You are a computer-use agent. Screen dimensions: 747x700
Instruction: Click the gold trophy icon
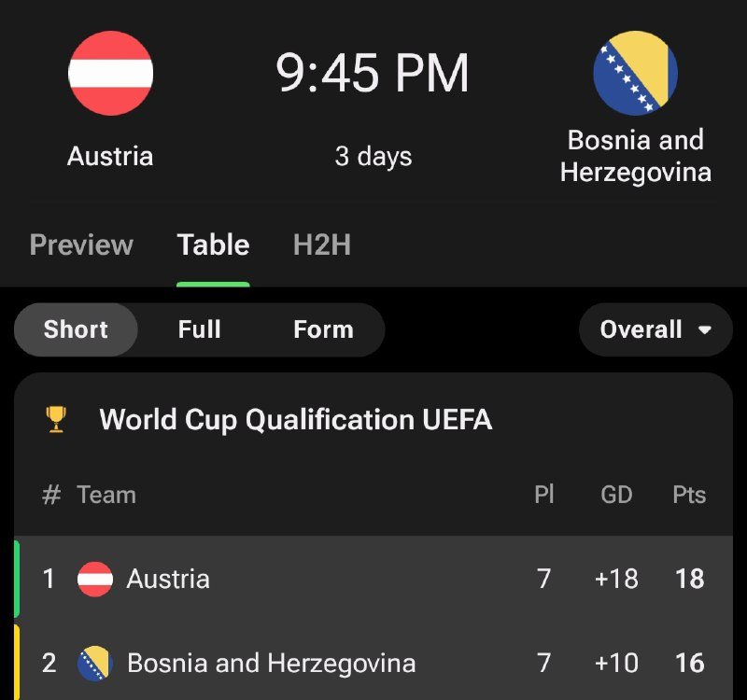[56, 420]
